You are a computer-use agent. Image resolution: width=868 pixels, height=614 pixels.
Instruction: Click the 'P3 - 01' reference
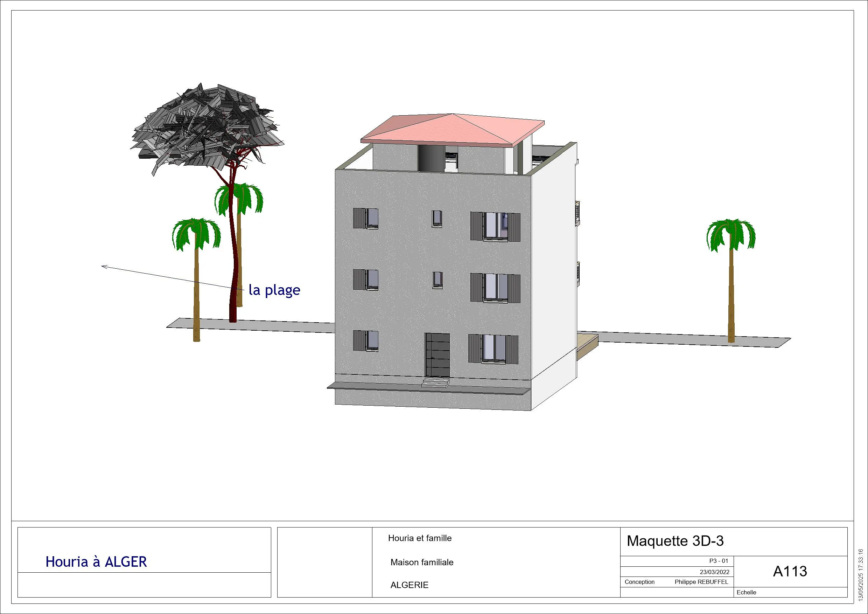click(719, 561)
